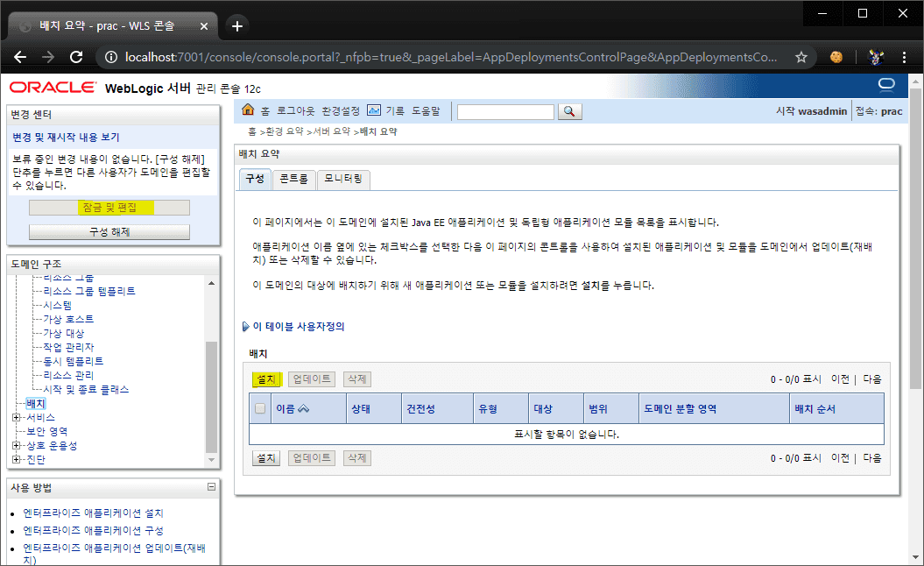Close the 배치 요약 browser tab
Image resolution: width=924 pixels, height=566 pixels.
[x=204, y=26]
